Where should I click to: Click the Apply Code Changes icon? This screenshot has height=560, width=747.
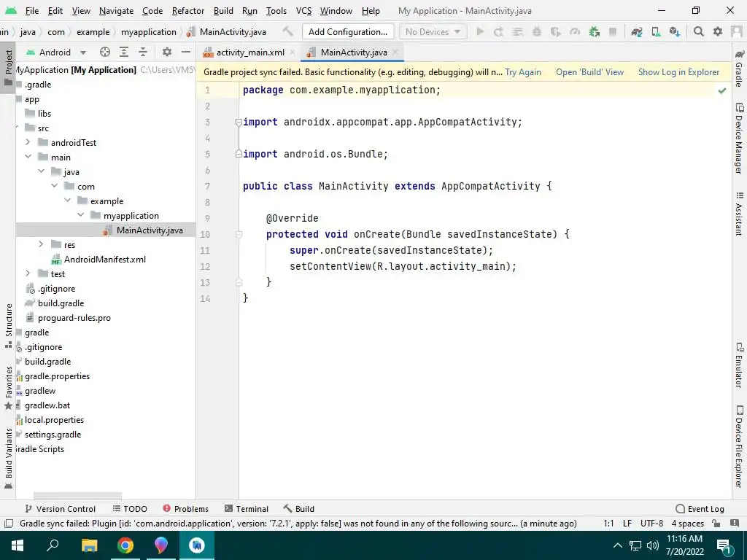point(517,31)
